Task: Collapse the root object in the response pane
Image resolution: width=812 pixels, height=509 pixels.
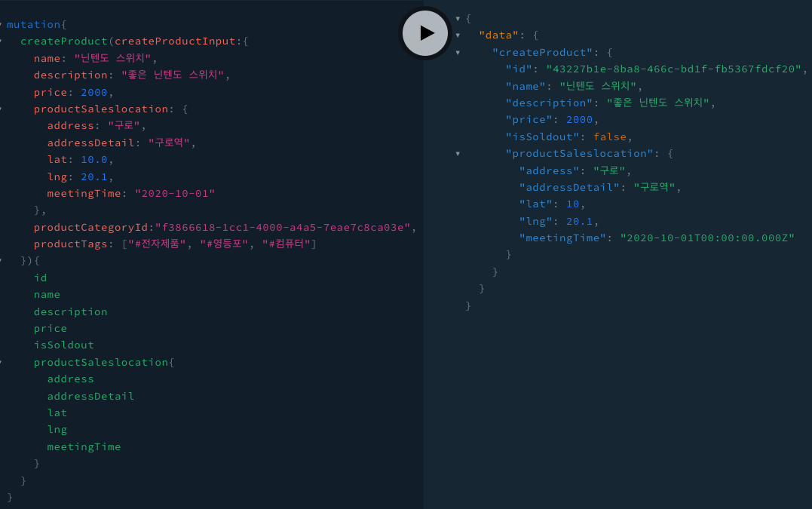Action: pos(458,19)
